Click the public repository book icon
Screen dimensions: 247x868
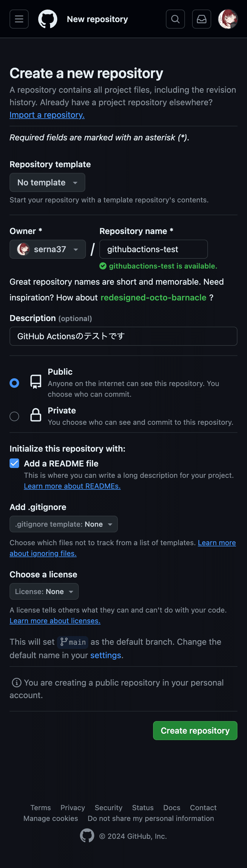36,382
